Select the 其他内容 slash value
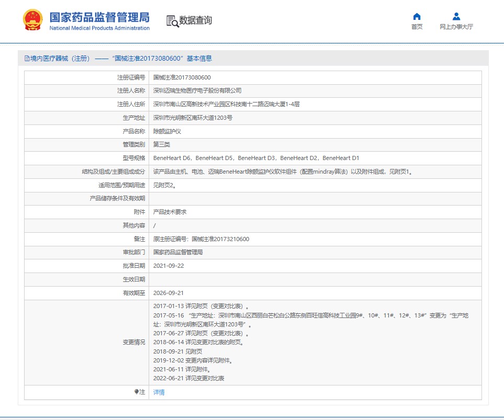The height and width of the screenshot is (420, 504). [x=154, y=225]
